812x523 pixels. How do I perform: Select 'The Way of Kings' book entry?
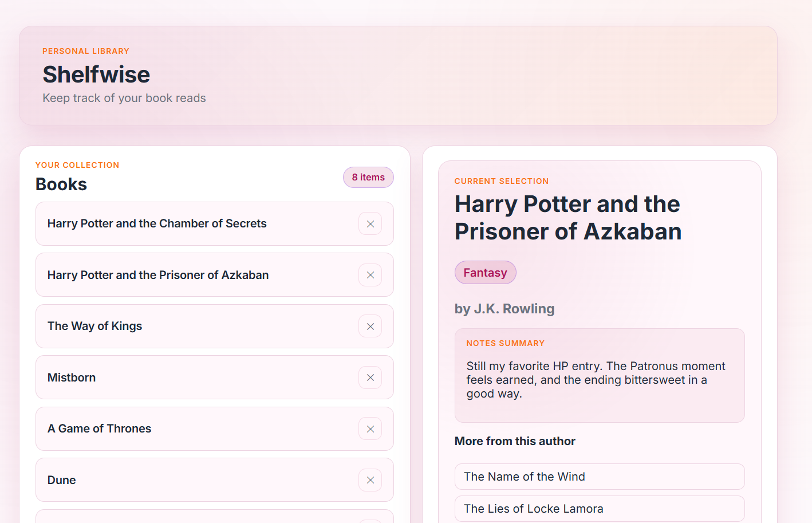(x=172, y=326)
